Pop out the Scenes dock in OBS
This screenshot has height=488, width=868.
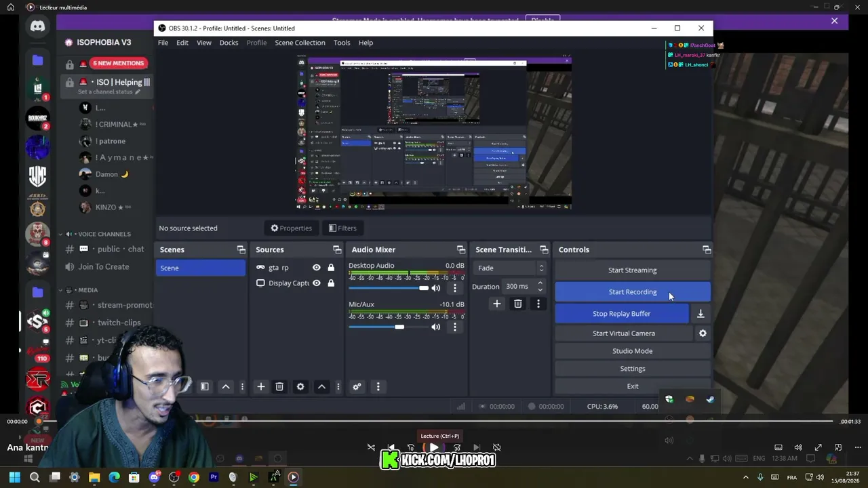tap(241, 249)
